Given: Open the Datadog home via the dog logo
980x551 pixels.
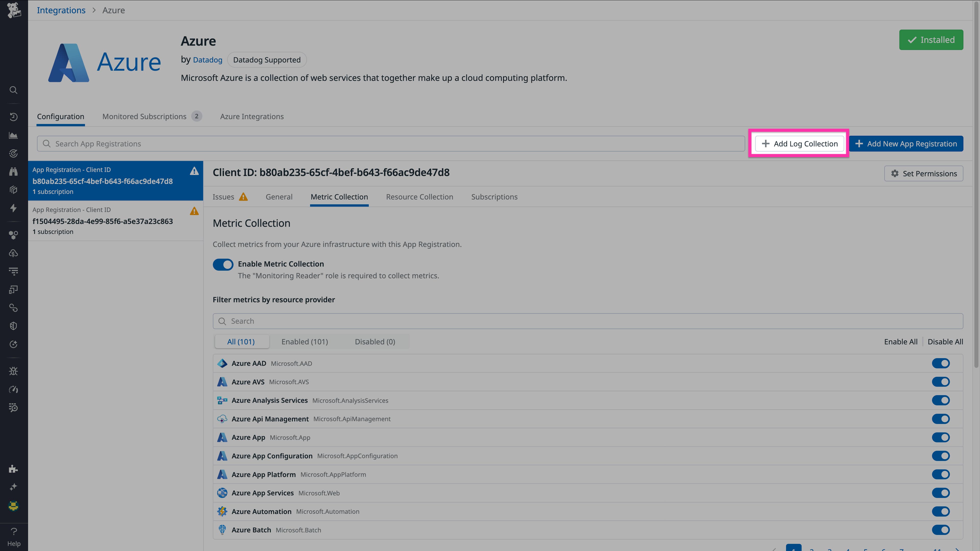Looking at the screenshot, I should pos(14,10).
